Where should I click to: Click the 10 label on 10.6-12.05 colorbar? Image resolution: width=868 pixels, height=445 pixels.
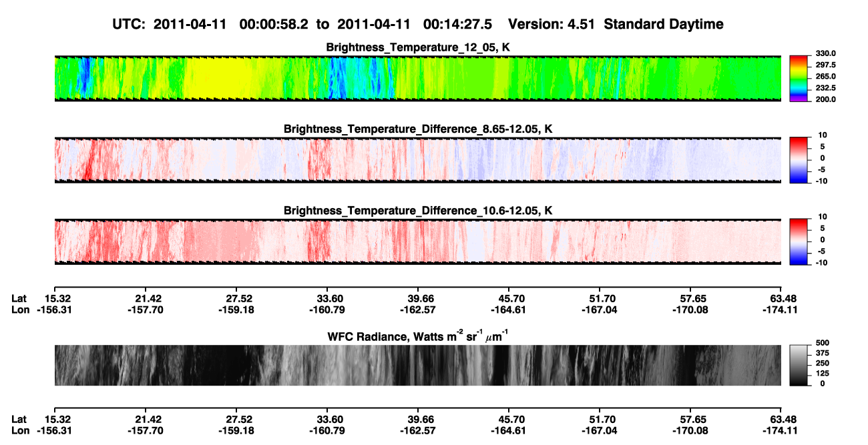coord(823,217)
